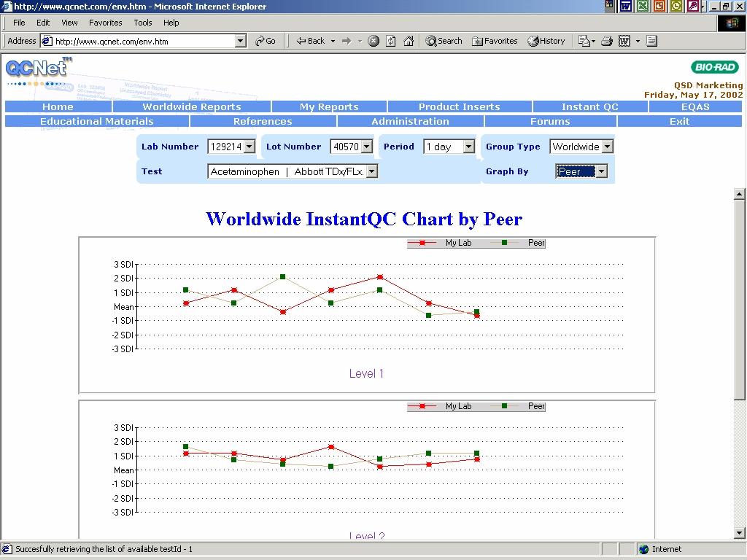The height and width of the screenshot is (560, 747).
Task: Open the Tools menu
Action: [142, 23]
